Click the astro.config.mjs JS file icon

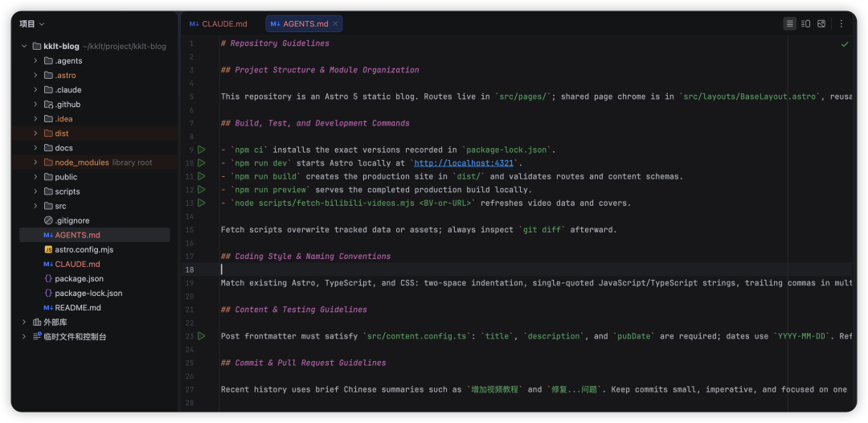point(48,250)
